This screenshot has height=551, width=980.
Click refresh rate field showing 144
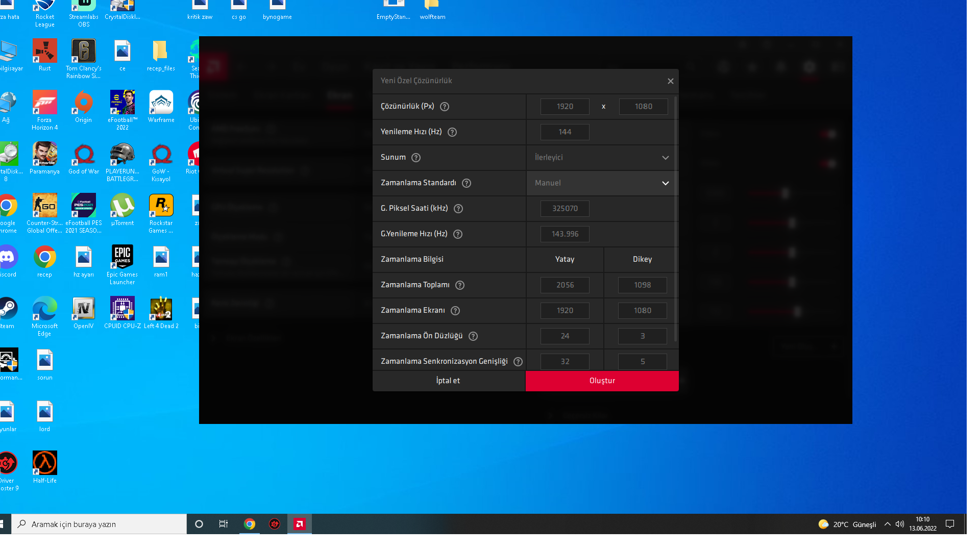coord(565,132)
